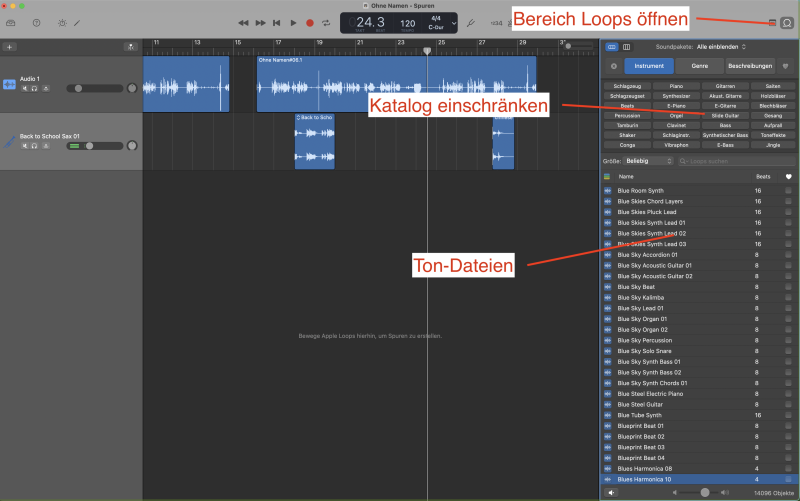Switch loop browser to button view

612,47
